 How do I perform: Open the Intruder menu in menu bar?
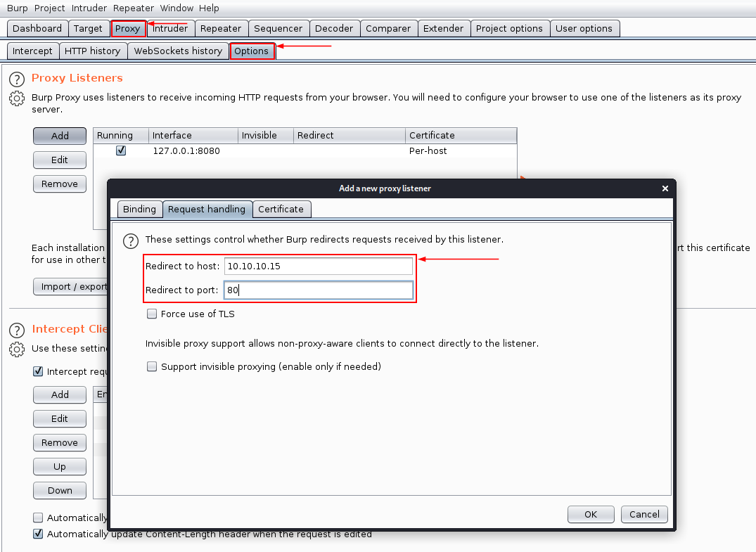coord(89,8)
